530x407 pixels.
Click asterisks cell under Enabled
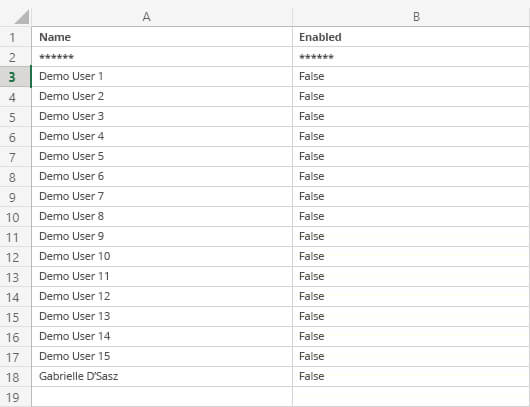[x=411, y=57]
